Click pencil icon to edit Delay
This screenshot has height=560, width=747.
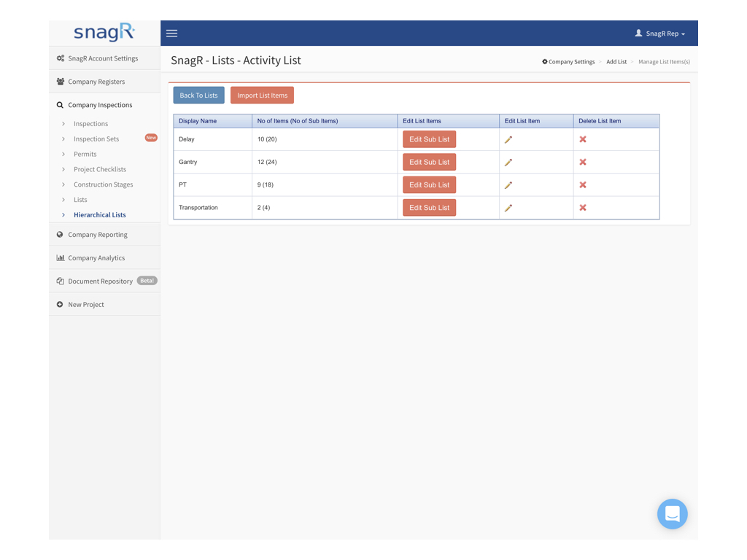pos(508,139)
